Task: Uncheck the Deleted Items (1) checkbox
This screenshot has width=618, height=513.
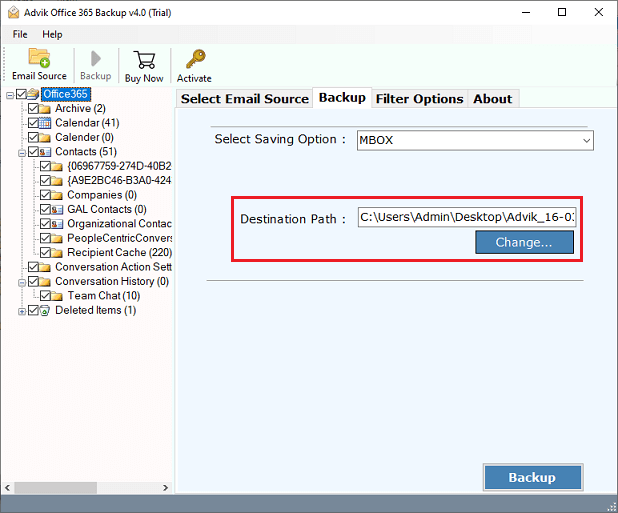Action: (x=33, y=310)
